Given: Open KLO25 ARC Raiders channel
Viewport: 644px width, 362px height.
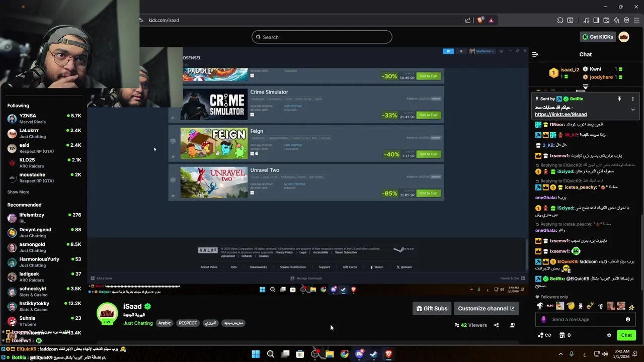Looking at the screenshot, I should pos(44,163).
